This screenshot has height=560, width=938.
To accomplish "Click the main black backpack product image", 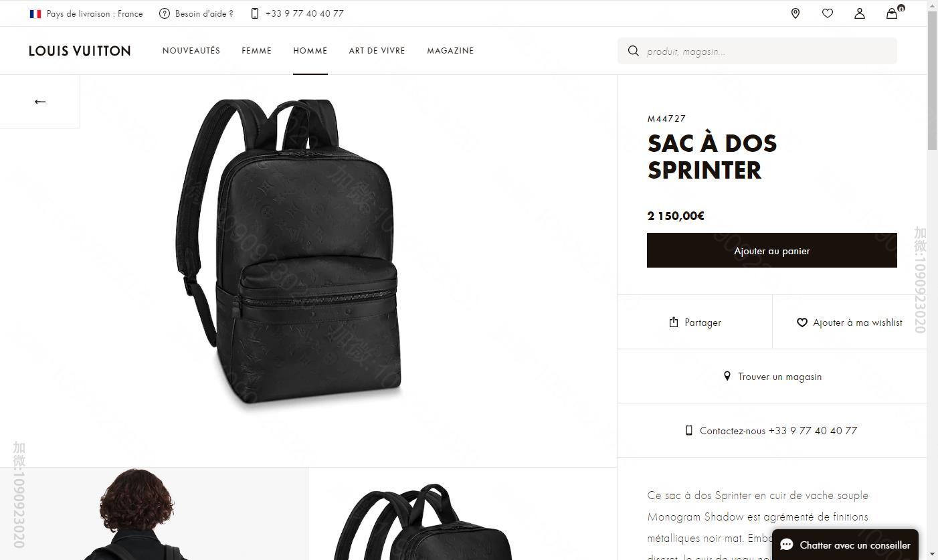I will pos(290,254).
